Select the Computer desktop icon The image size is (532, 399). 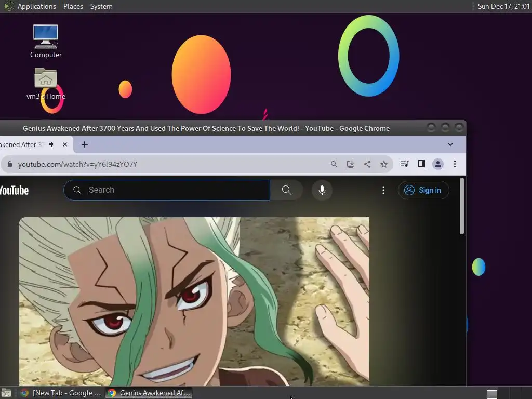pos(46,41)
